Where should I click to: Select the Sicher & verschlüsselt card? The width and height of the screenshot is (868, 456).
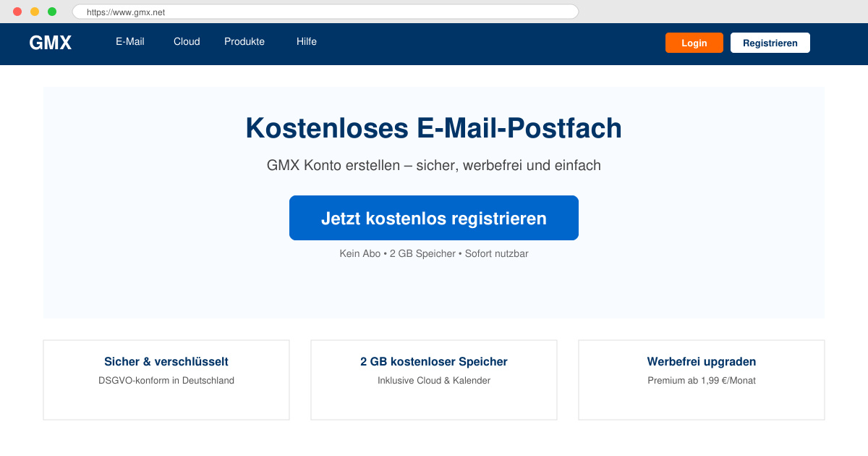point(166,380)
